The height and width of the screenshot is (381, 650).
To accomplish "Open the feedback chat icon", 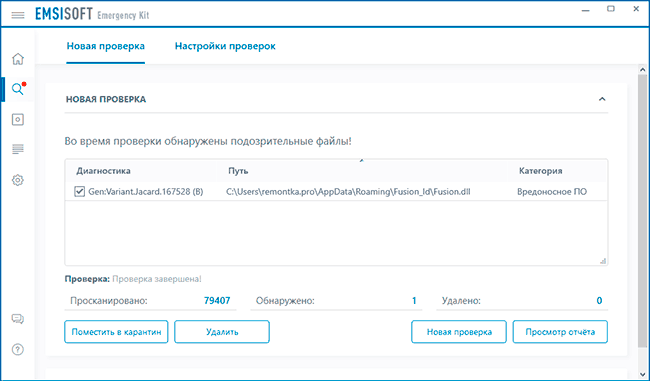I will point(18,319).
